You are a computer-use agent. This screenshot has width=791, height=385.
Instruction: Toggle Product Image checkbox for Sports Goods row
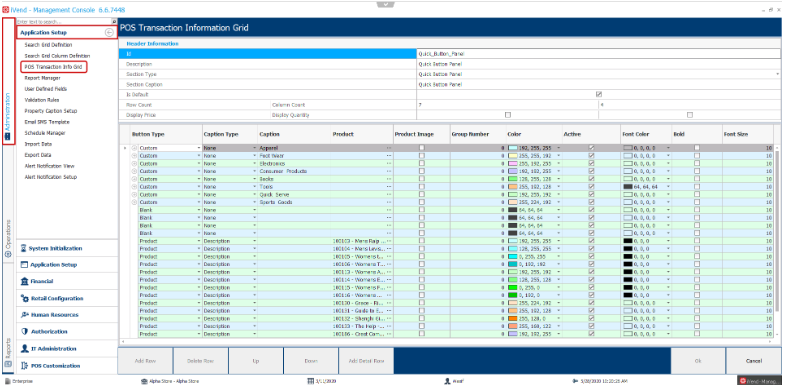pos(422,202)
